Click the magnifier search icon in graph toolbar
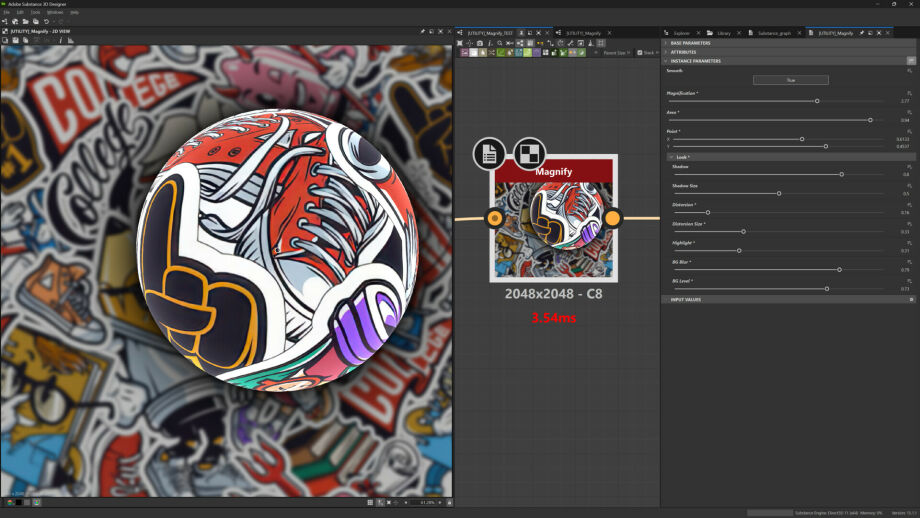The image size is (920, 518). (x=499, y=43)
